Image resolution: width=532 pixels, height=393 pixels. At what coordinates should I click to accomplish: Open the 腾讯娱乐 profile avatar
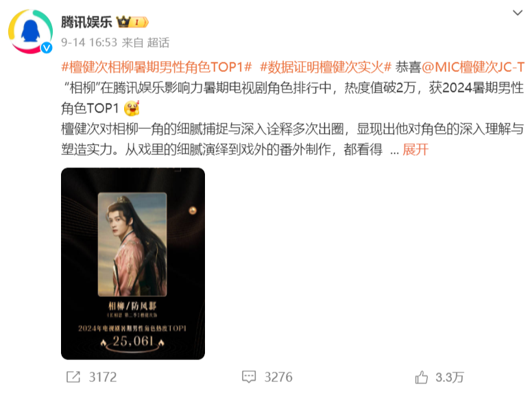31,32
